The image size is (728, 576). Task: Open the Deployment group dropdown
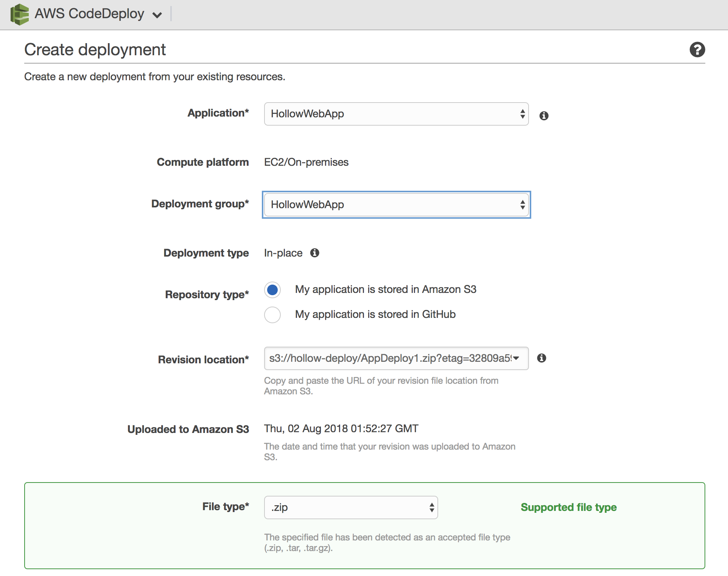(396, 205)
